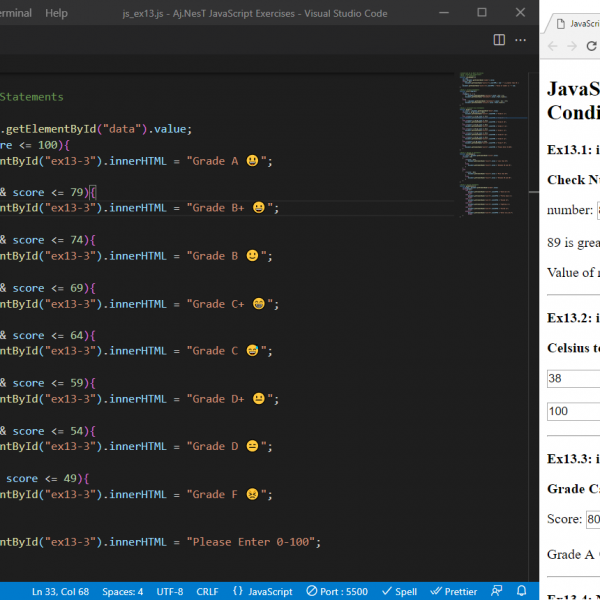Open the feedback icon in status bar
Image resolution: width=600 pixels, height=600 pixels.
pyautogui.click(x=497, y=591)
